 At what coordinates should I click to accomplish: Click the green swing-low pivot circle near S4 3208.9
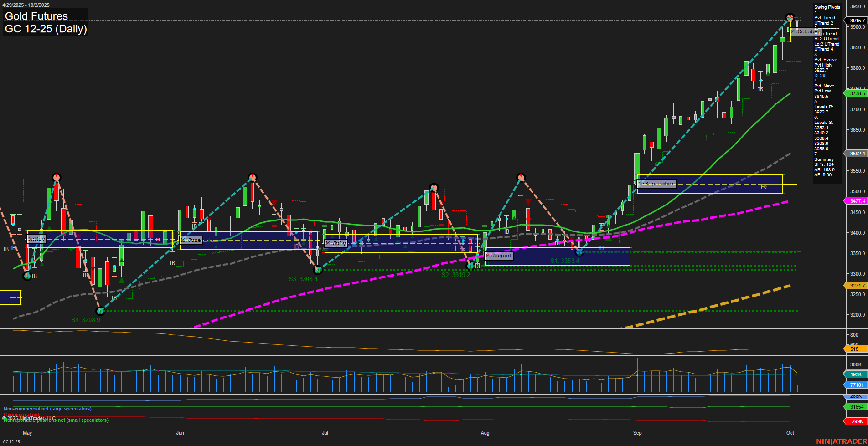click(101, 311)
